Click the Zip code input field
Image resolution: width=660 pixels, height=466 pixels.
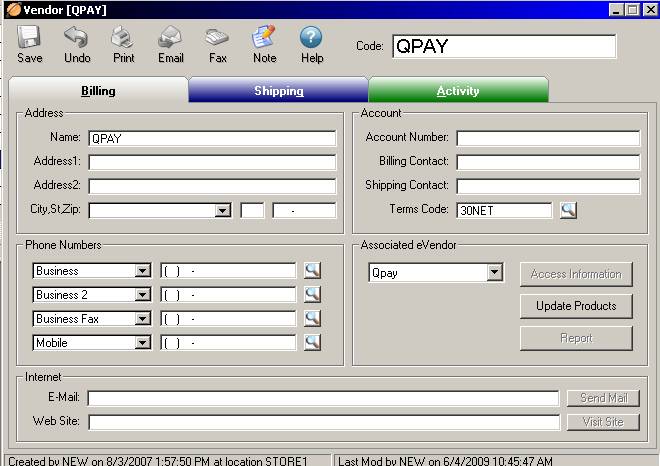(x=304, y=210)
